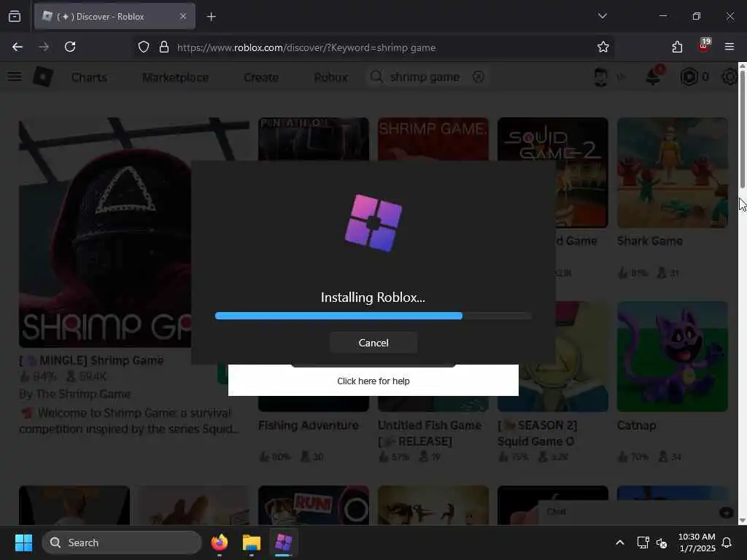Open the recent browsing view icon
Screen dimensions: 747x560
[15, 16]
